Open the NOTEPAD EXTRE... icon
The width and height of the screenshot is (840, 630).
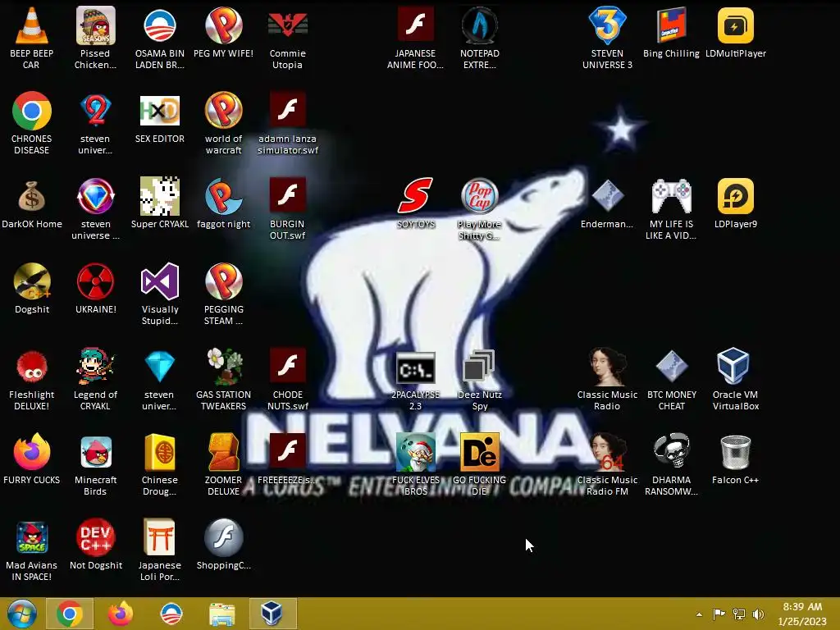click(479, 25)
